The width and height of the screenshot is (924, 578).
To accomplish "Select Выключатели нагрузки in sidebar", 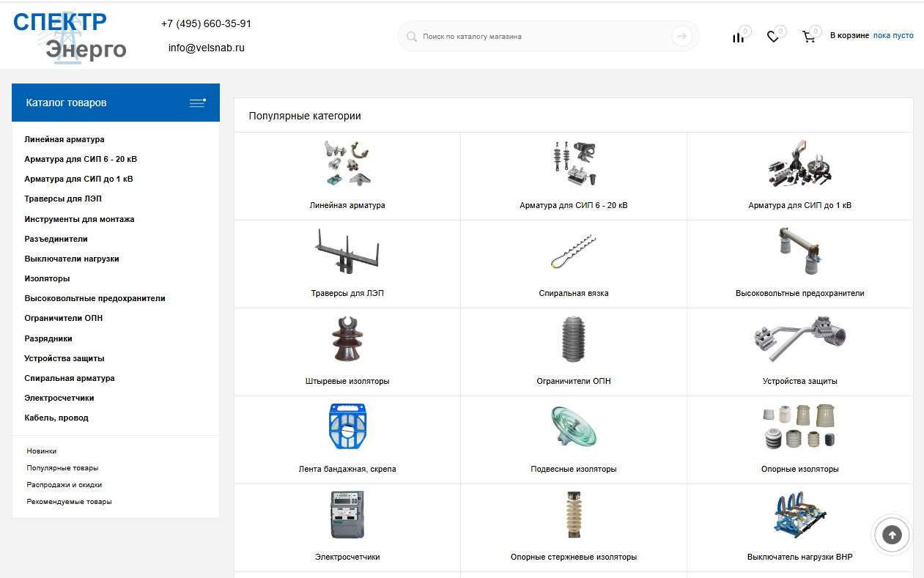I will pos(72,259).
